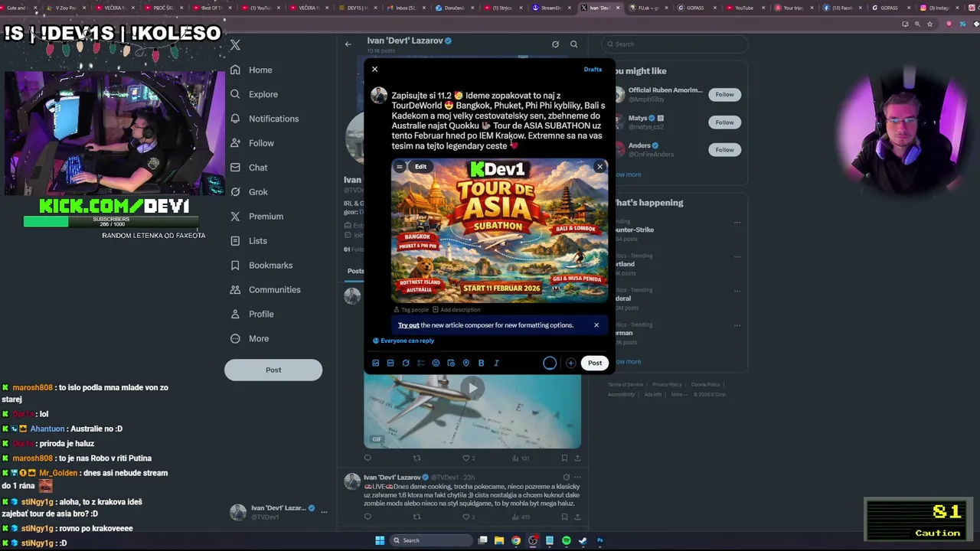Open Terms of Service footer link
Screen dimensions: 980x551
tap(626, 385)
